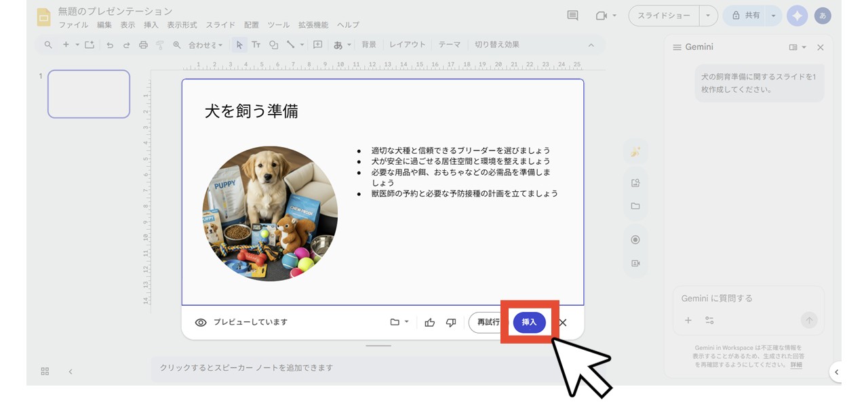Click the image icon in the right side panel
The width and height of the screenshot is (868, 402).
[635, 182]
